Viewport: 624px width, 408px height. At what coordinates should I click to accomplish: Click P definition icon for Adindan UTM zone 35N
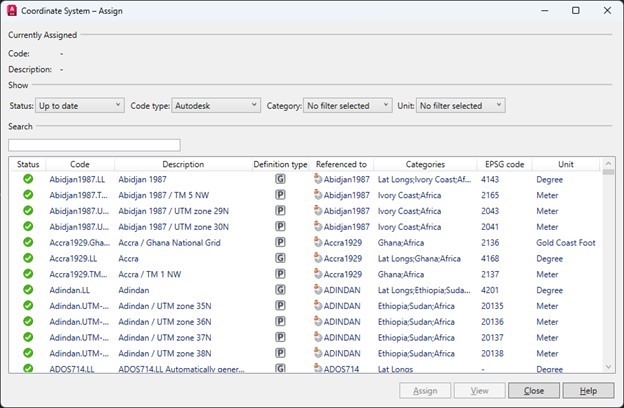pos(280,306)
